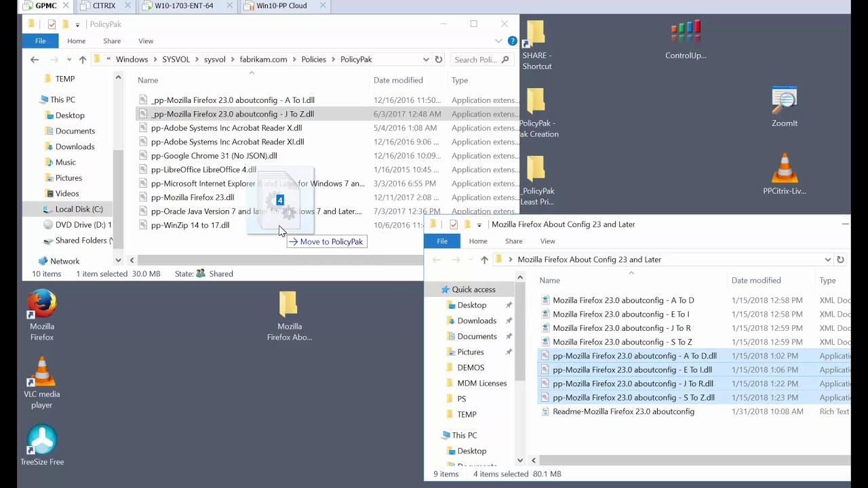The width and height of the screenshot is (868, 488).
Task: Open Quick Access Toolbar dropdown in second window
Action: [479, 224]
